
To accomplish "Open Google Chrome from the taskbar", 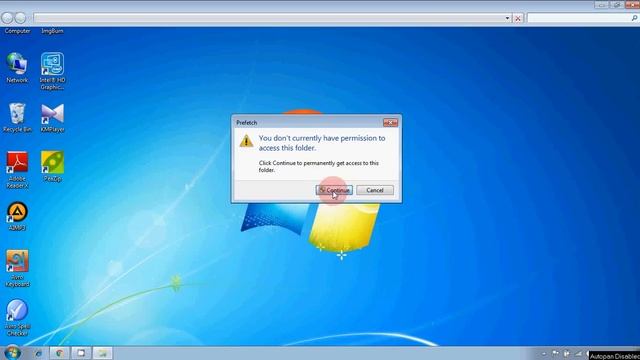I will pyautogui.click(x=60, y=353).
